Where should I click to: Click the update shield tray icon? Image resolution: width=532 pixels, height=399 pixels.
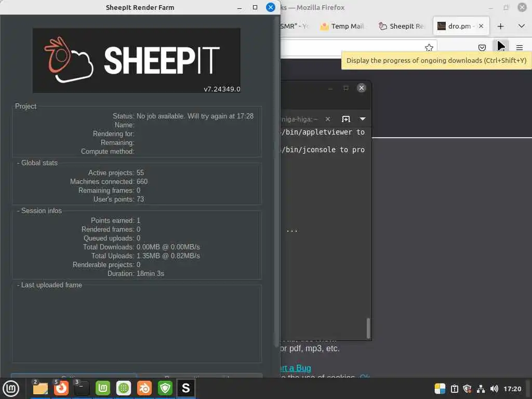(x=467, y=389)
